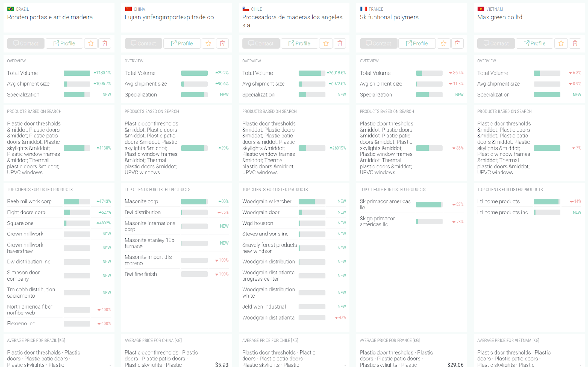Contact Rohden portas e art de madeira
Screen dimensions: 588x367
26,43
